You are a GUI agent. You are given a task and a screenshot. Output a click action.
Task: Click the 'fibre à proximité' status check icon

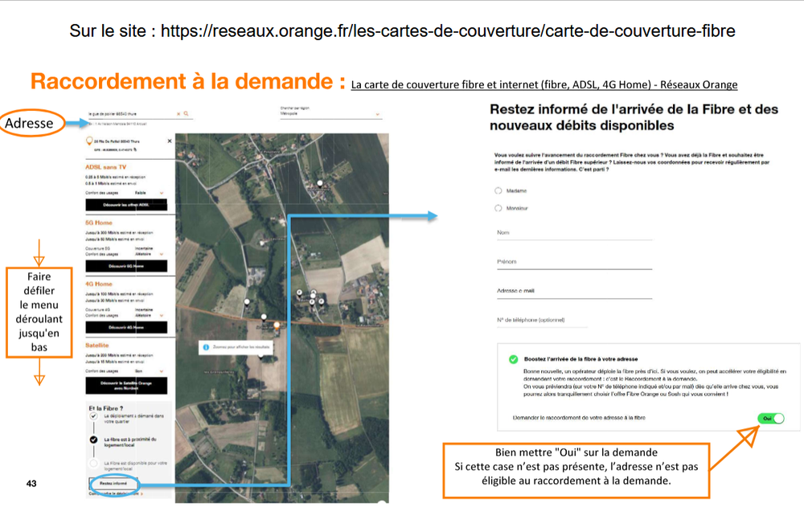[x=94, y=440]
